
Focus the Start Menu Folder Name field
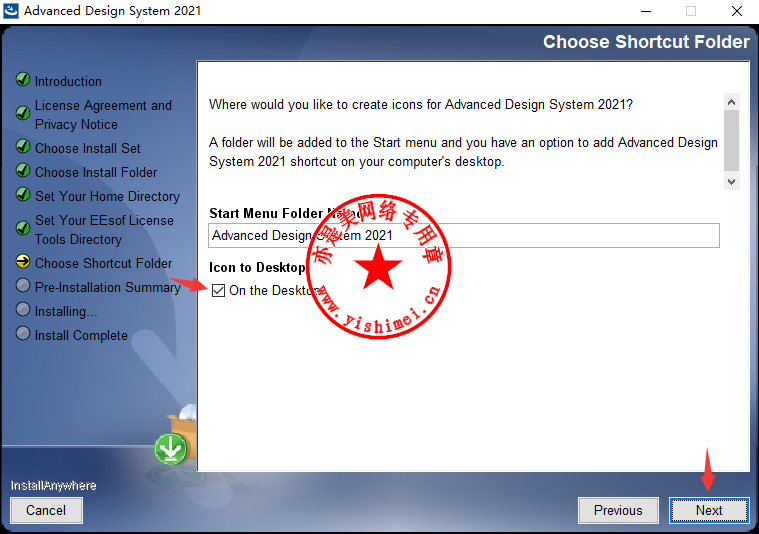click(x=464, y=235)
